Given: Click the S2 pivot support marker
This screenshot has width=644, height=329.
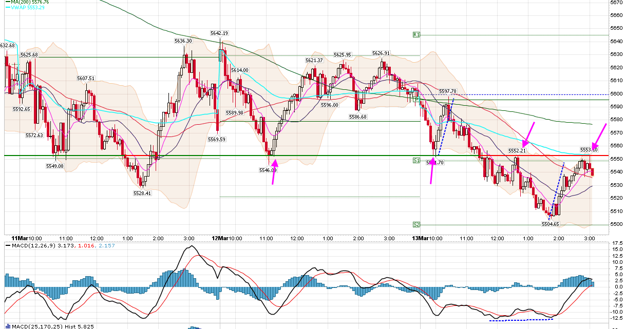Looking at the screenshot, I should [x=416, y=225].
